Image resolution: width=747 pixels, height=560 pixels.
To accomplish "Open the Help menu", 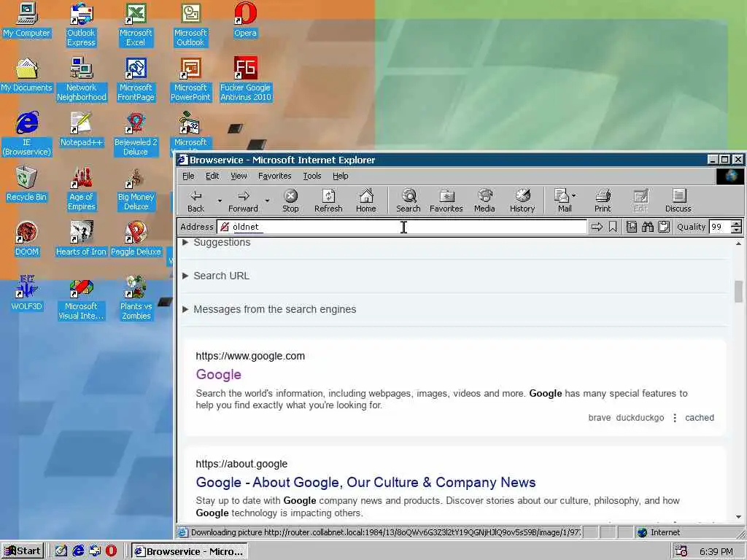I will pyautogui.click(x=340, y=176).
